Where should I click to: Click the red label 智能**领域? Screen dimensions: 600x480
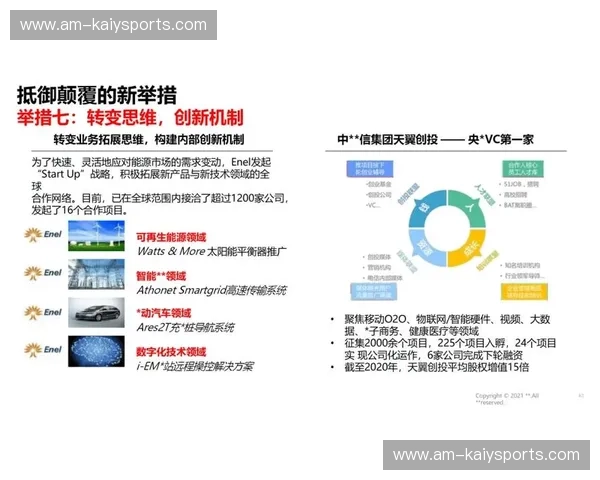(x=161, y=276)
